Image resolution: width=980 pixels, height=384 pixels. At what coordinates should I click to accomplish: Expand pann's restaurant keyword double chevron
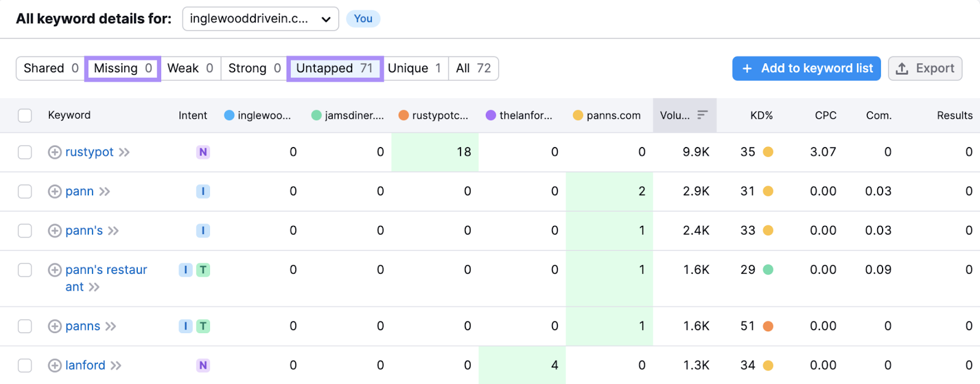(94, 287)
